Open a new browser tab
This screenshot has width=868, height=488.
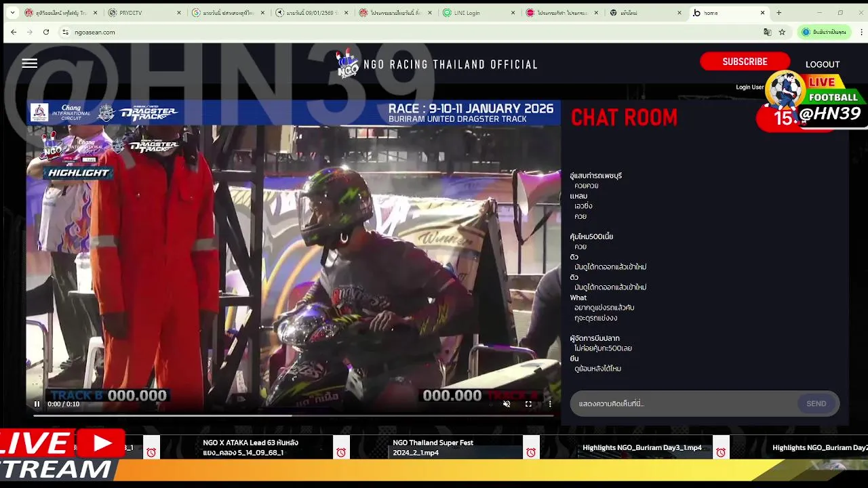coord(779,13)
